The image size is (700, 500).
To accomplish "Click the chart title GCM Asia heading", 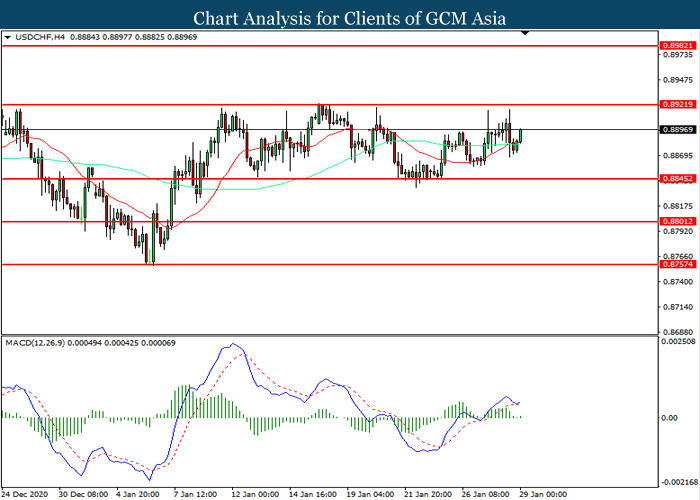I will [x=349, y=17].
